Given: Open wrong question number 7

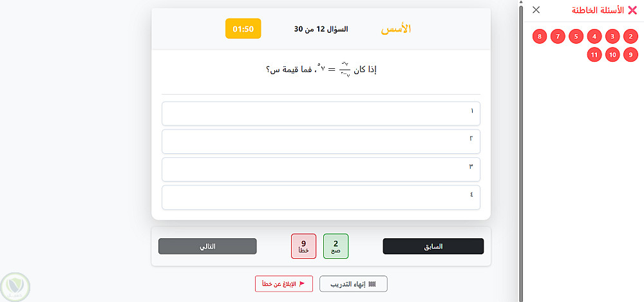Looking at the screenshot, I should tap(558, 37).
